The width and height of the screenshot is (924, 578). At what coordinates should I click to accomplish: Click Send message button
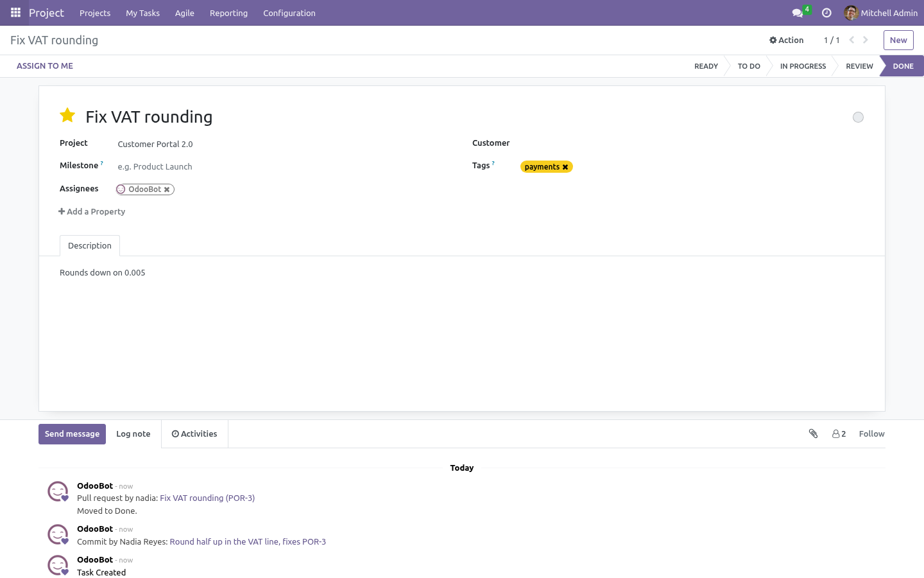[x=72, y=434]
